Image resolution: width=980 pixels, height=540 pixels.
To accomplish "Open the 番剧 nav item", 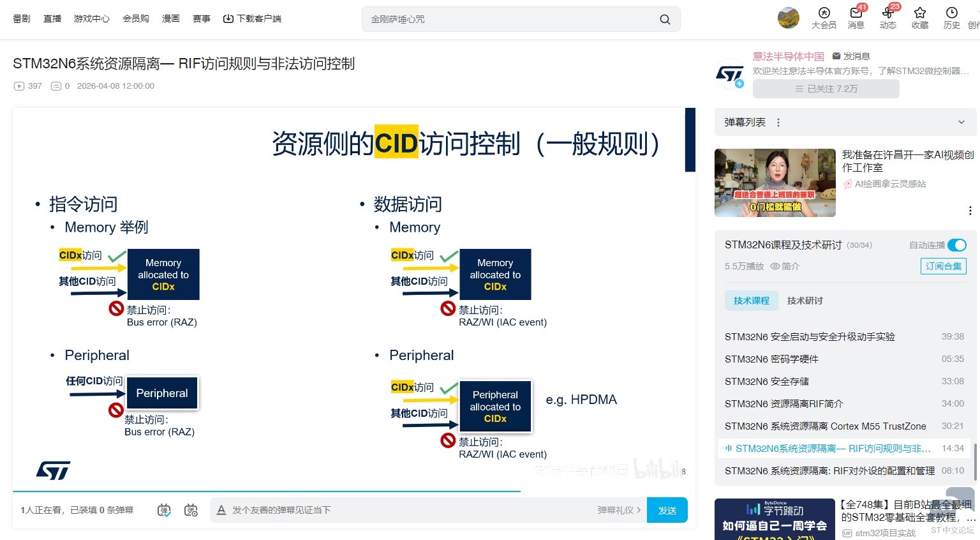I will (x=22, y=19).
